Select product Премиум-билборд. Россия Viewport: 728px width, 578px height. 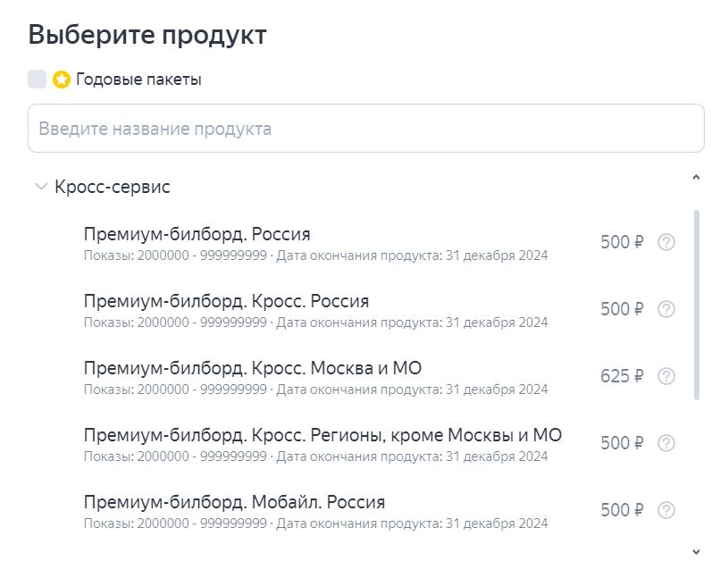click(x=197, y=234)
